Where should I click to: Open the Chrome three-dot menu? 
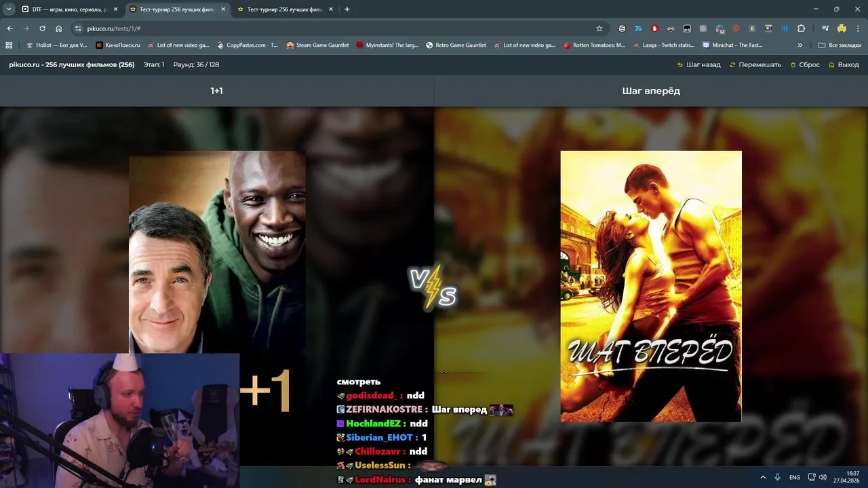(858, 28)
